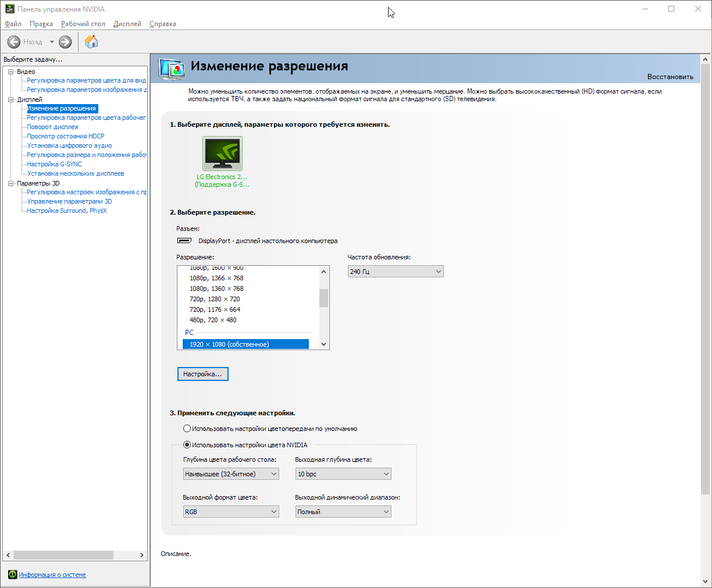Click the NVIDIA Control Panel title bar icon
The height and width of the screenshot is (588, 712).
(9, 9)
